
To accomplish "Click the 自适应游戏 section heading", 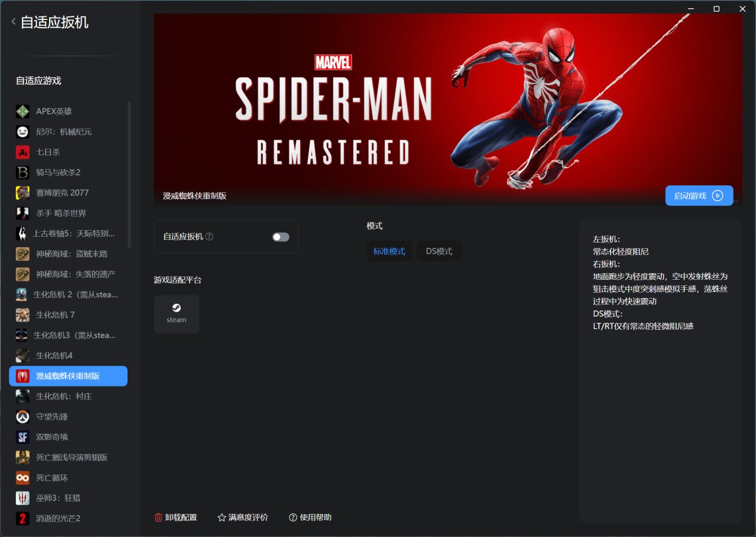I will (x=38, y=81).
